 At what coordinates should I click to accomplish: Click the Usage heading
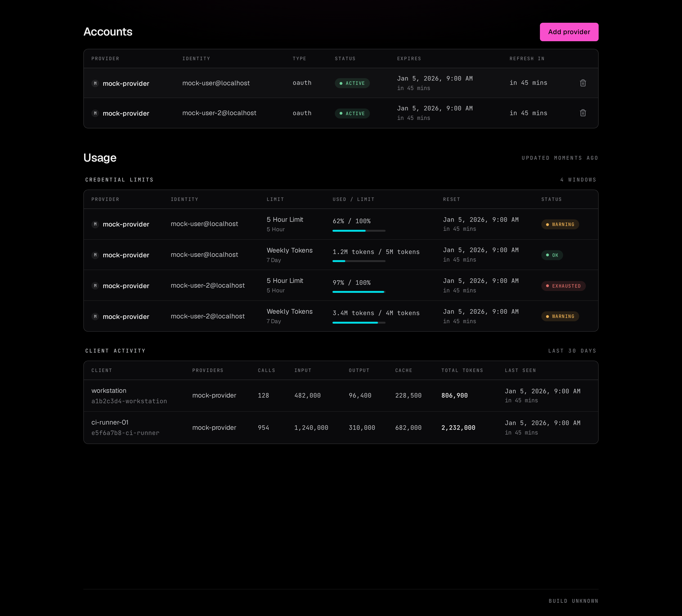(100, 158)
